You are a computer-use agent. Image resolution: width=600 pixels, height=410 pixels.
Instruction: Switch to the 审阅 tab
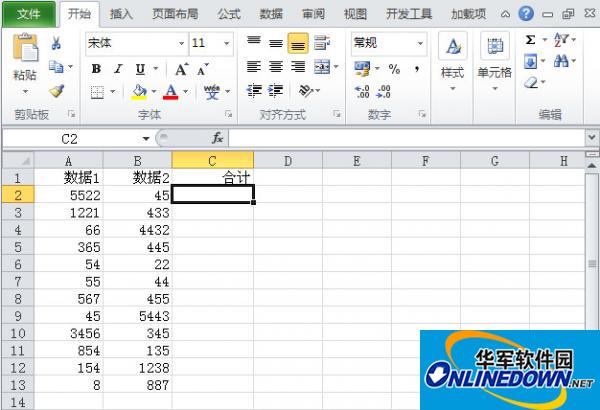click(313, 14)
